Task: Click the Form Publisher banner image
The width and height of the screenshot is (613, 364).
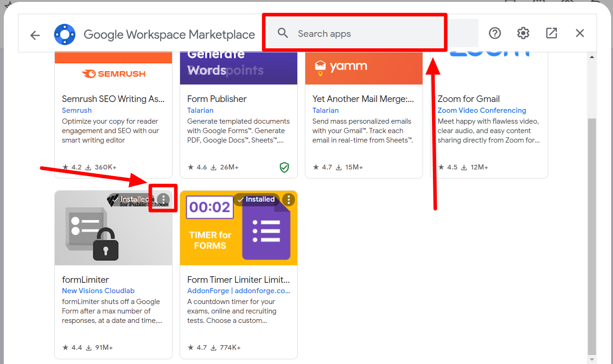Action: tap(239, 68)
